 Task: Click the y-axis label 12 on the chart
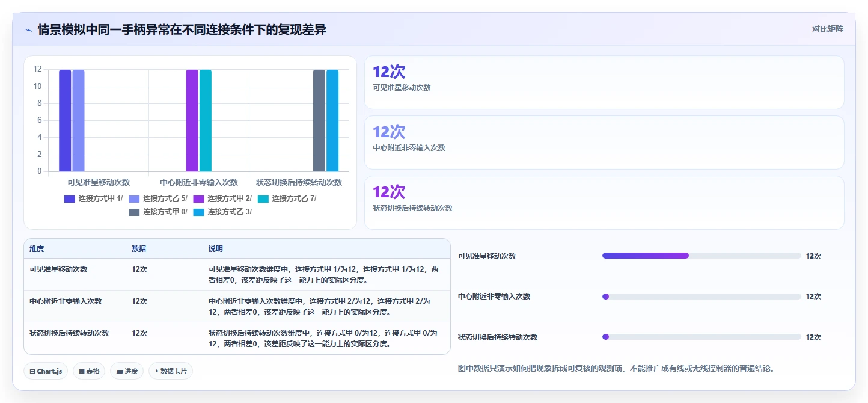click(37, 69)
